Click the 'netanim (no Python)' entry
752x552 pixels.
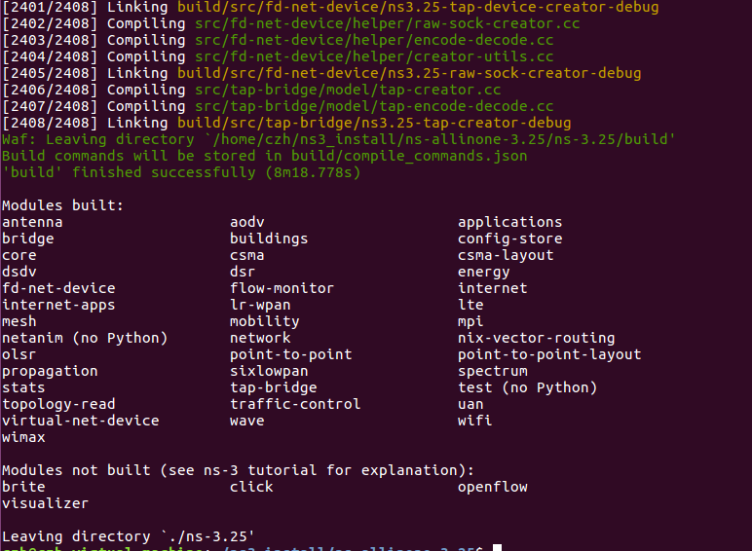click(x=84, y=338)
